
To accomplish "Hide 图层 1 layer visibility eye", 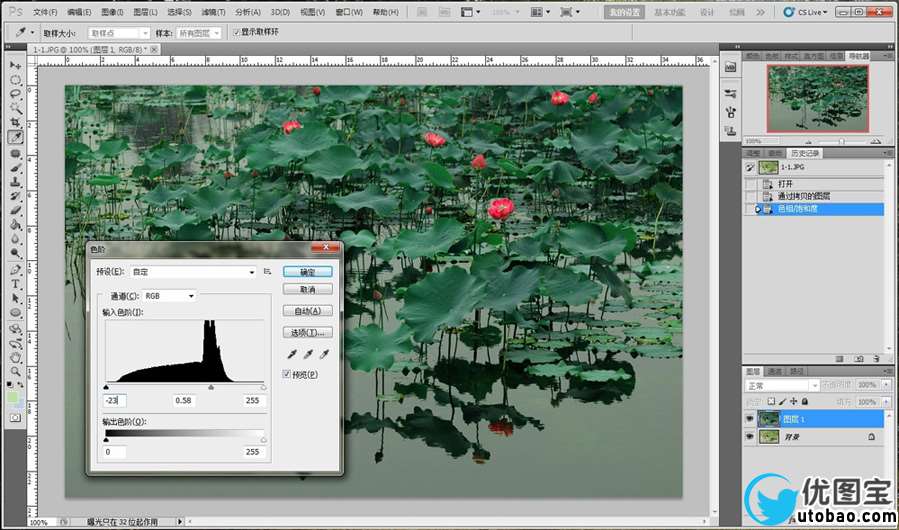I will [x=749, y=419].
